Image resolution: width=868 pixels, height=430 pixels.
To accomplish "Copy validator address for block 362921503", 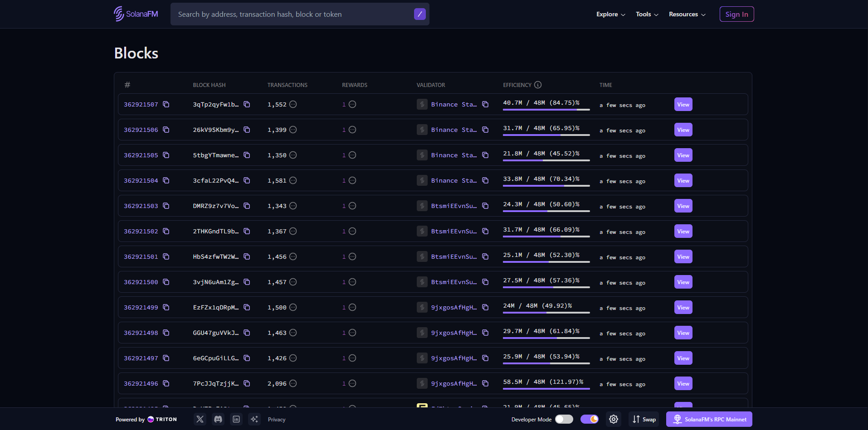I will pyautogui.click(x=485, y=206).
